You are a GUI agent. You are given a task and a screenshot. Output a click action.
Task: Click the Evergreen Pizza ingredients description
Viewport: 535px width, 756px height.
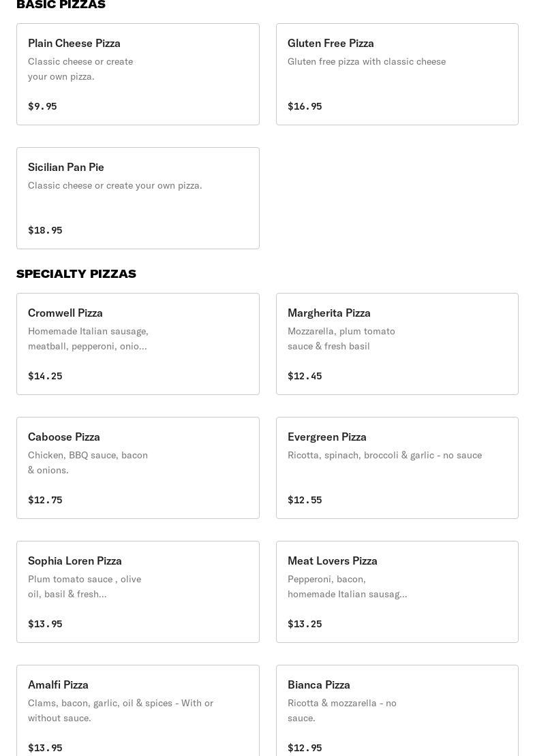coord(384,455)
